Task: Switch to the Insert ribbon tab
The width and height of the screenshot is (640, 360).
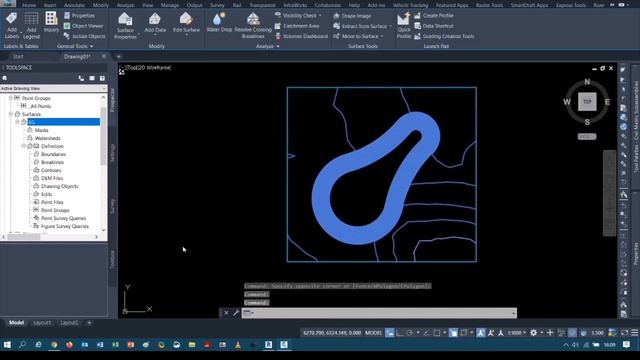Action: point(50,5)
